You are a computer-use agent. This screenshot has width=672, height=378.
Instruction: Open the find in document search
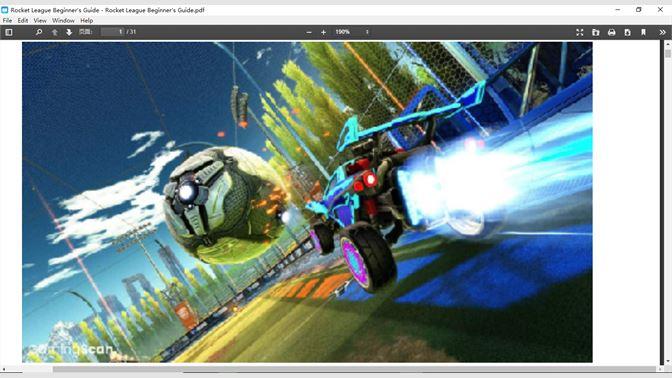click(39, 32)
